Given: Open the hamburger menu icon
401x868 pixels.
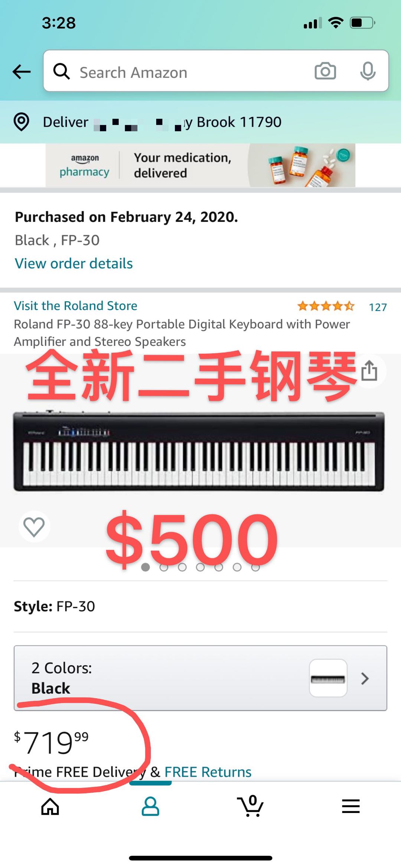Looking at the screenshot, I should point(351,806).
